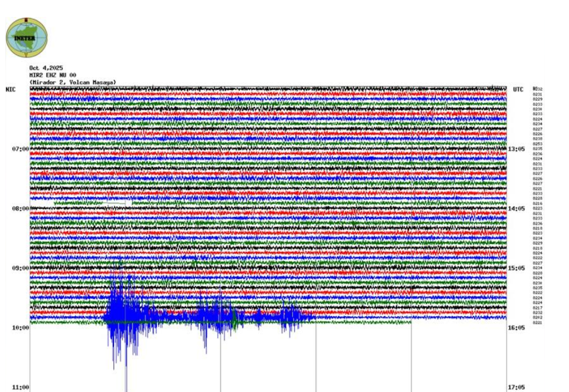Viewport: 569px width, 392px height.
Task: Click the Mirador 2, Volcan Masaya label
Action: tap(73, 82)
